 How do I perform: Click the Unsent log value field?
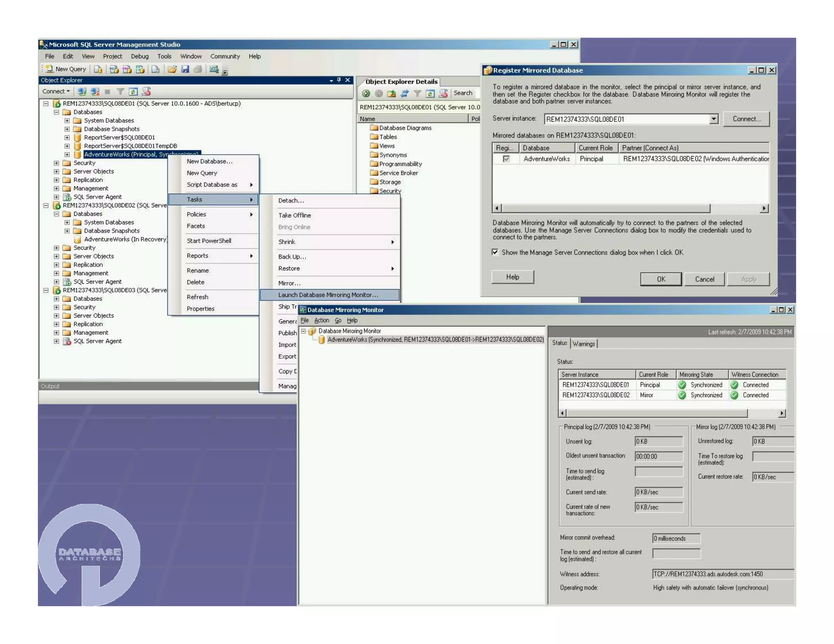[x=658, y=441]
